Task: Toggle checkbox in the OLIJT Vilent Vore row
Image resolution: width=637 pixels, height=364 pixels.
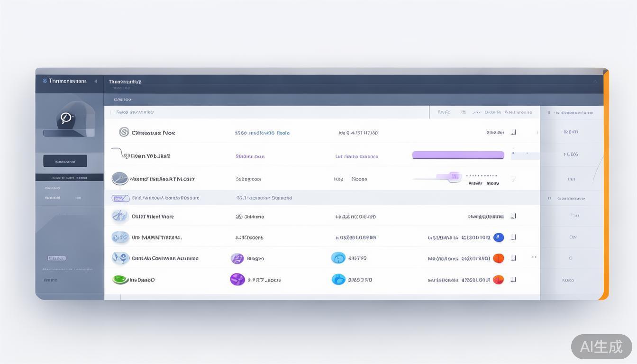Action: point(513,216)
